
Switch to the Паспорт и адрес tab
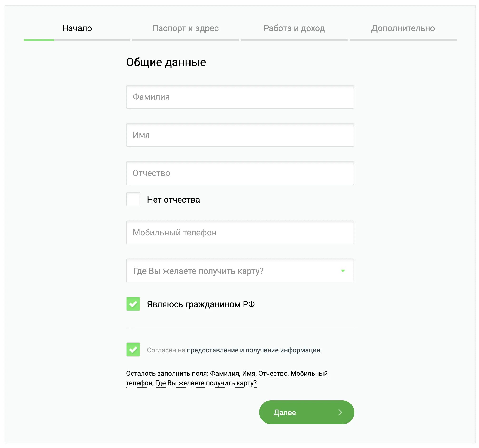point(185,29)
